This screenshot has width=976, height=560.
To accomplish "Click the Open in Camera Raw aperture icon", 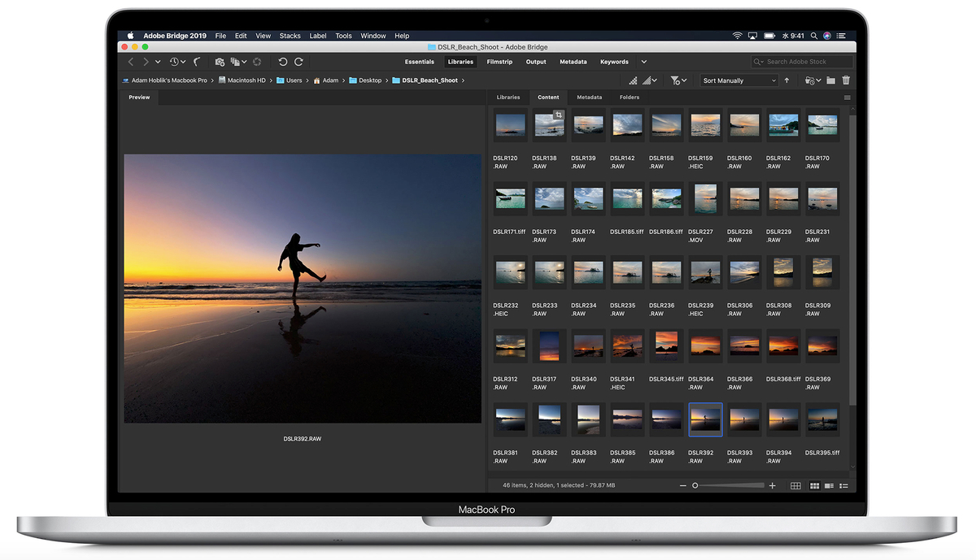I will tap(257, 62).
